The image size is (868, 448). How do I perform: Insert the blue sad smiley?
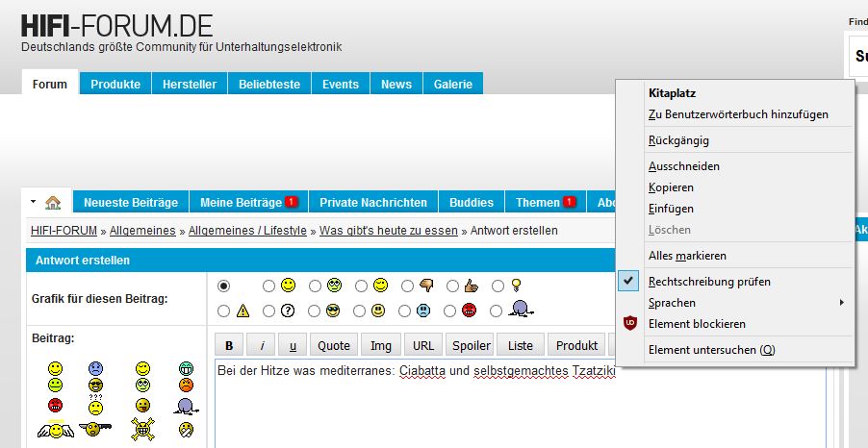pyautogui.click(x=96, y=368)
